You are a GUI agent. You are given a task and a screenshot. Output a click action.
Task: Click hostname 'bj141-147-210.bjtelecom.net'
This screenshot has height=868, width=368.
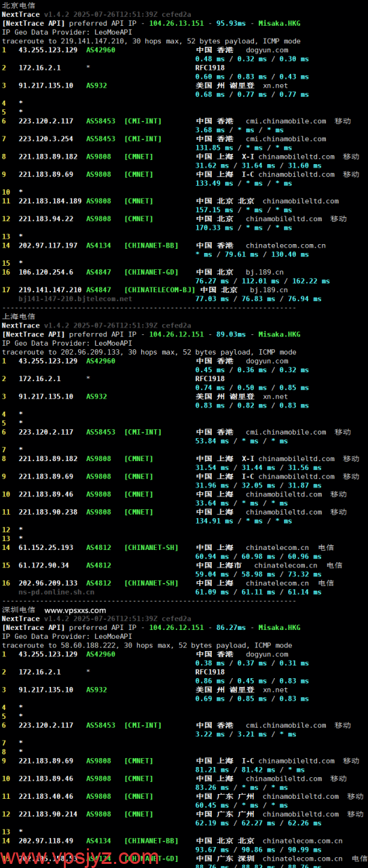[x=75, y=298]
